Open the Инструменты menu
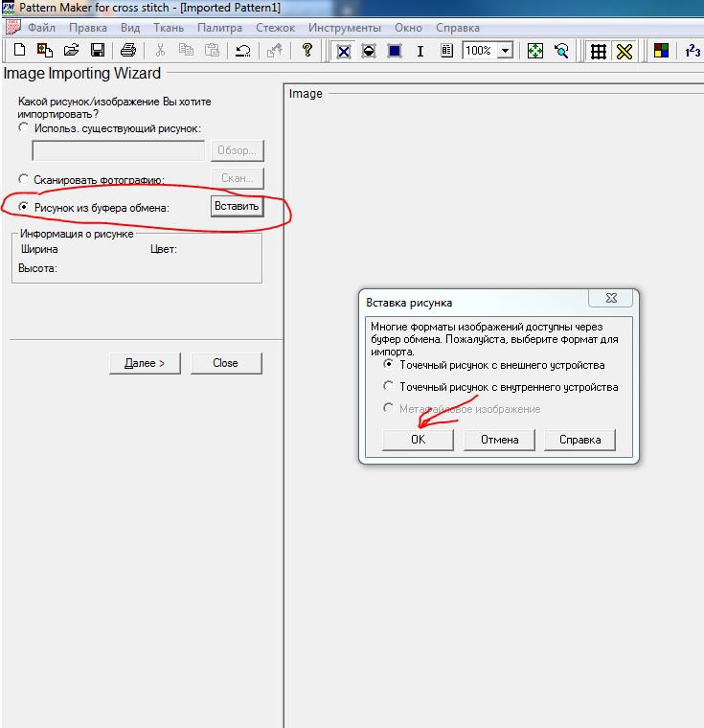 [345, 28]
